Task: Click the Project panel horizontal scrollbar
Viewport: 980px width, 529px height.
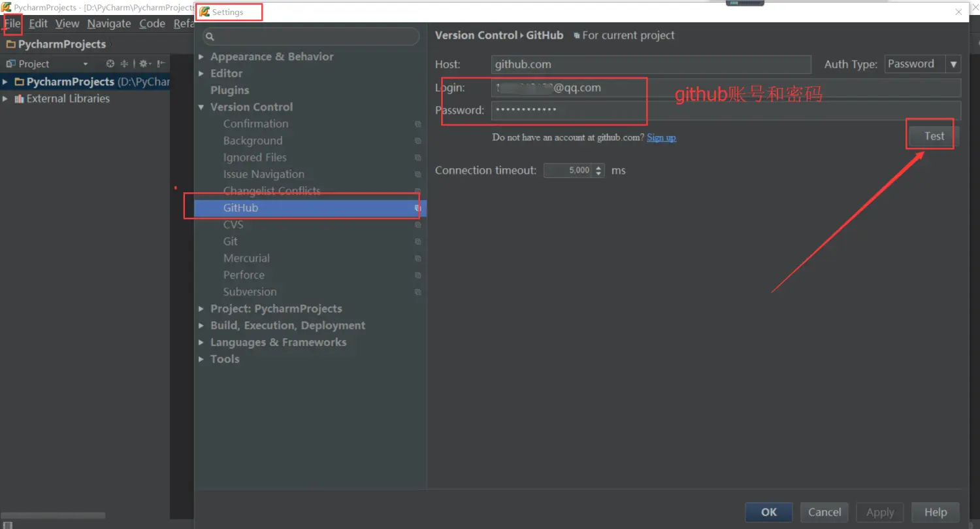Action: click(53, 515)
